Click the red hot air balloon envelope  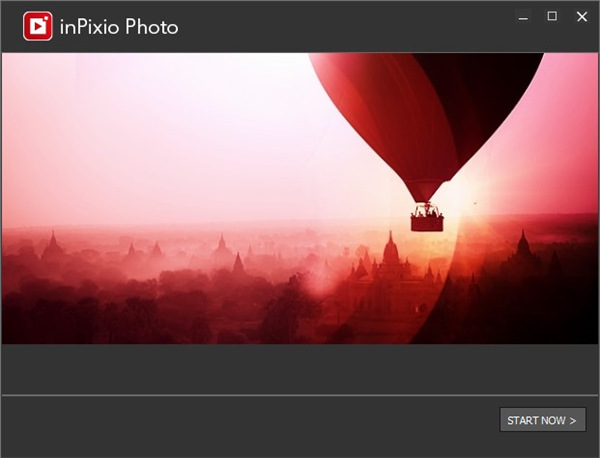[x=380, y=100]
